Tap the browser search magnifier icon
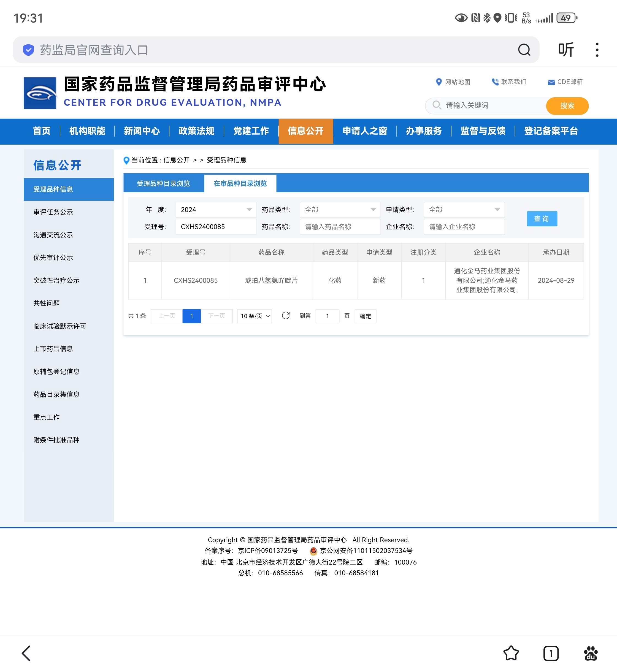617x672 pixels. click(524, 50)
